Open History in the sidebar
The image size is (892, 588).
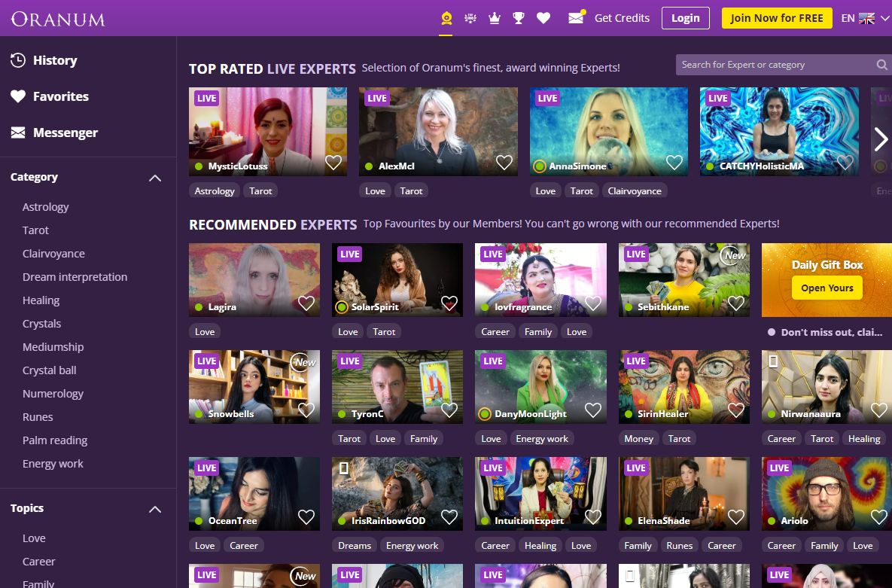coord(44,60)
